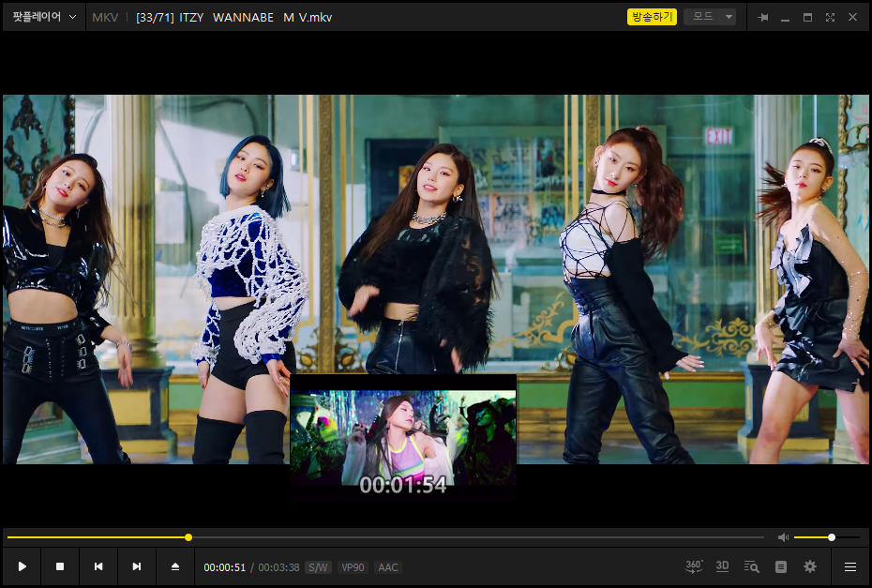The width and height of the screenshot is (872, 588).
Task: Adjust the volume slider handle
Action: (832, 537)
